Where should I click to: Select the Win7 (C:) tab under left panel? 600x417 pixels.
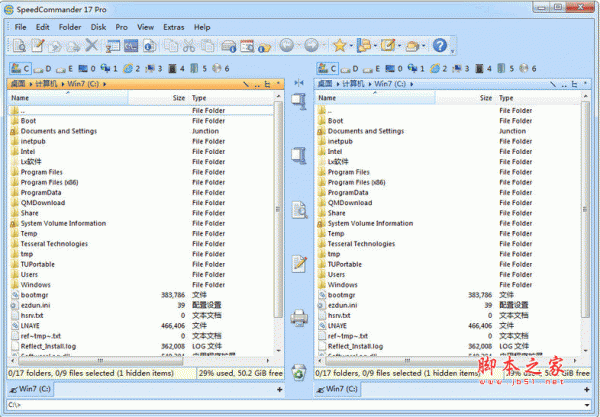30,389
